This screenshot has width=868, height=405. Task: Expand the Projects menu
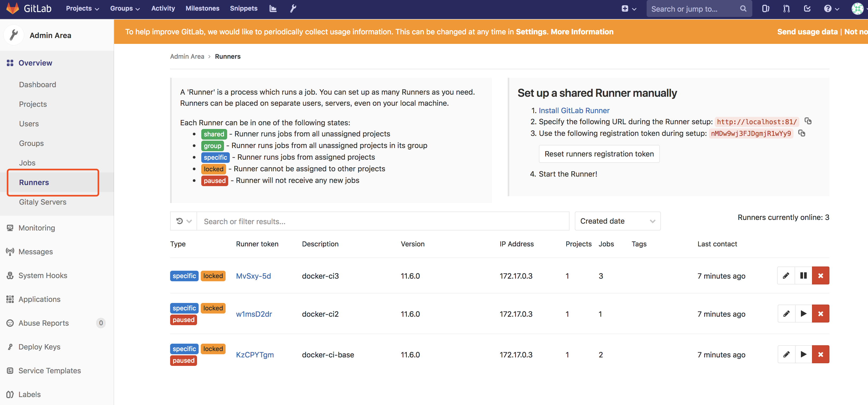point(82,8)
